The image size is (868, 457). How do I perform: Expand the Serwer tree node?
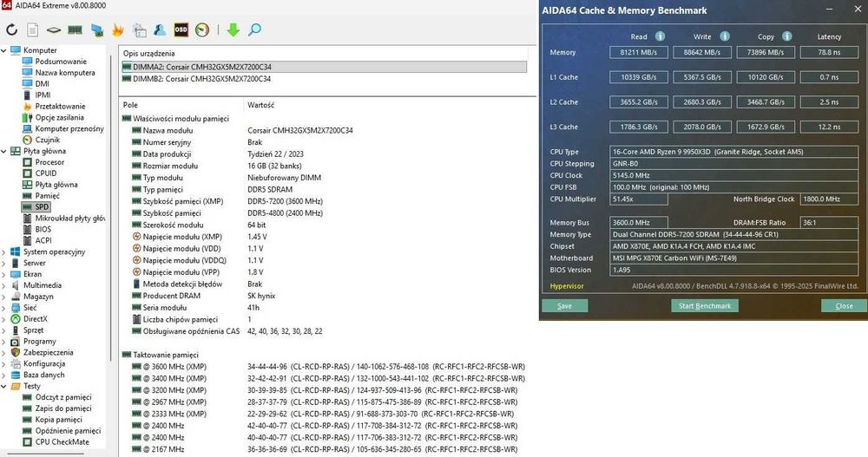point(3,263)
